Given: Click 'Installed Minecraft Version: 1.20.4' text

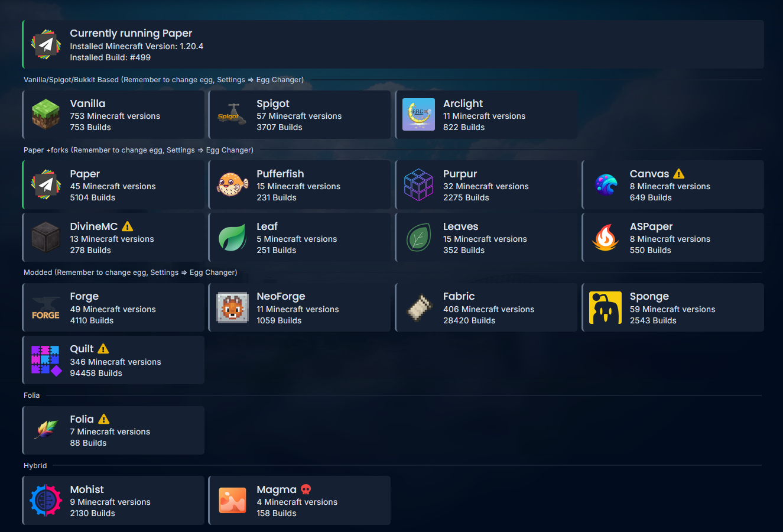Looking at the screenshot, I should point(137,46).
